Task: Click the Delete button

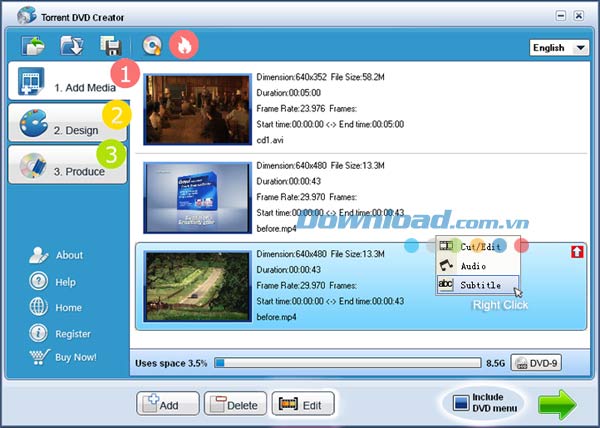Action: [x=235, y=404]
